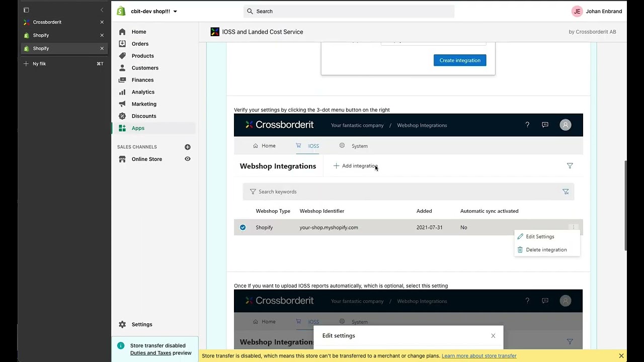Click the IOSS and Landed Cost Service app icon
The height and width of the screenshot is (362, 644).
(215, 32)
